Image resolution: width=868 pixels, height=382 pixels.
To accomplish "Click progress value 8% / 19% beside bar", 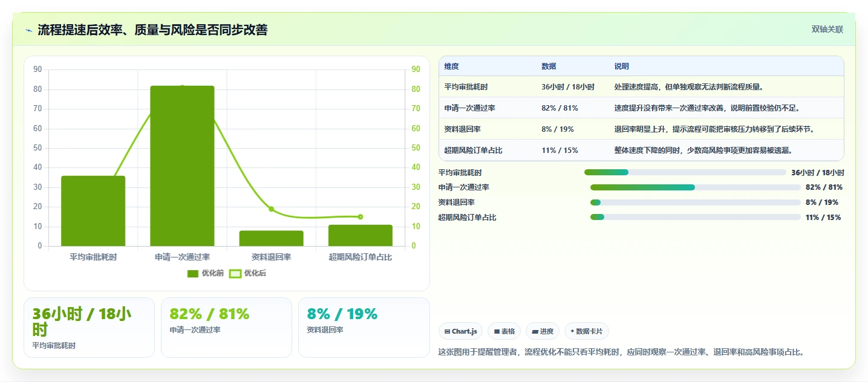I will point(822,202).
